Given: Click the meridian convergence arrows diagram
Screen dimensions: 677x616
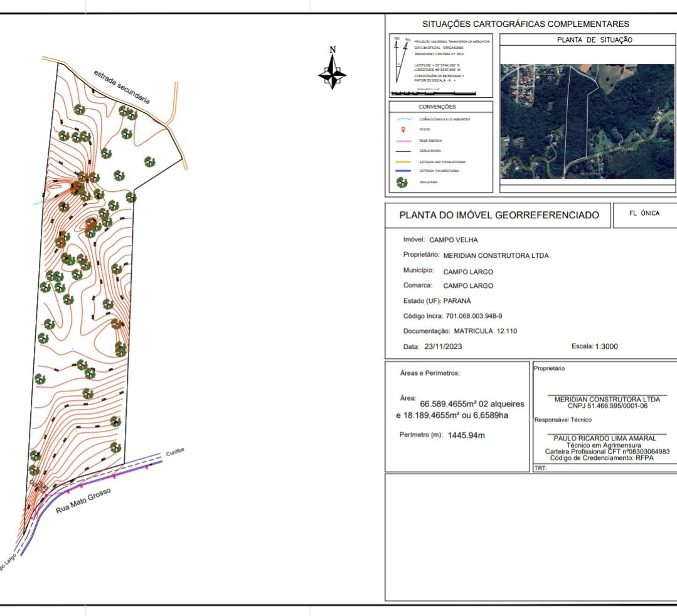Looking at the screenshot, I should click(x=401, y=60).
